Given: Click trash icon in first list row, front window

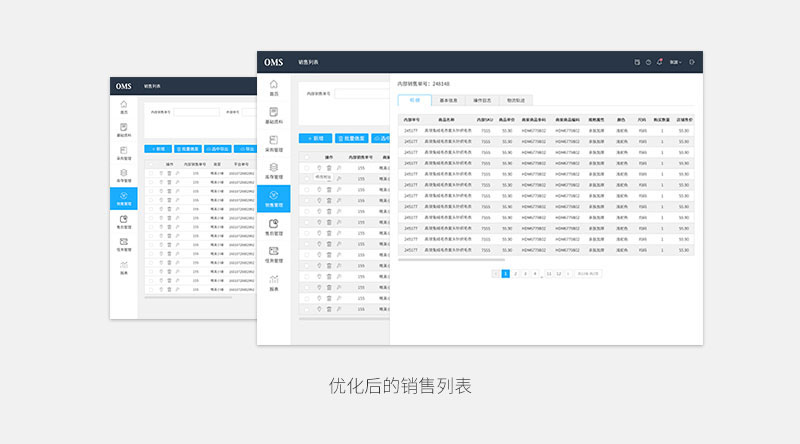Looking at the screenshot, I should point(329,168).
